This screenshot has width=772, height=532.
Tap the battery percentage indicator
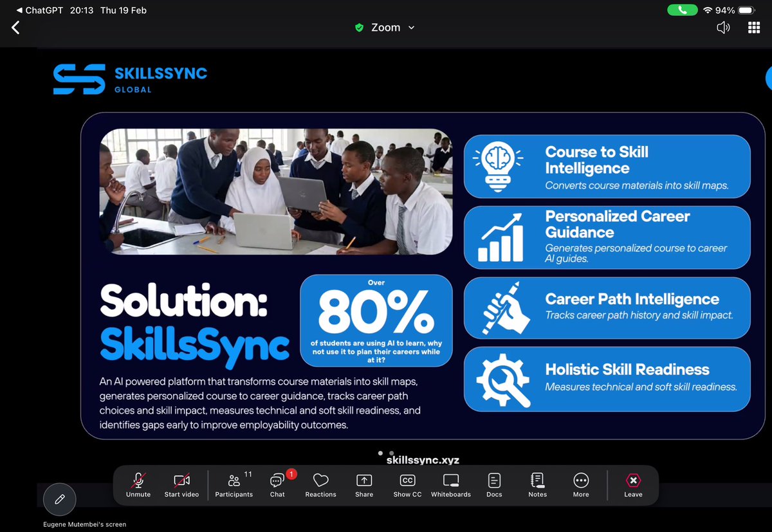724,10
